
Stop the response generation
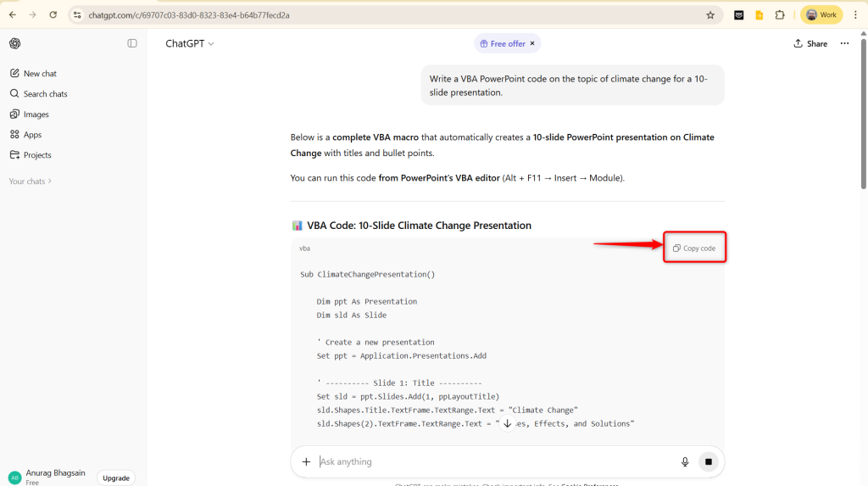click(708, 461)
